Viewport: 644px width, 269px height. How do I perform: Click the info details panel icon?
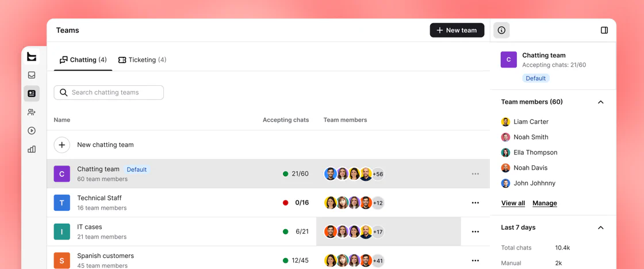[x=501, y=30]
